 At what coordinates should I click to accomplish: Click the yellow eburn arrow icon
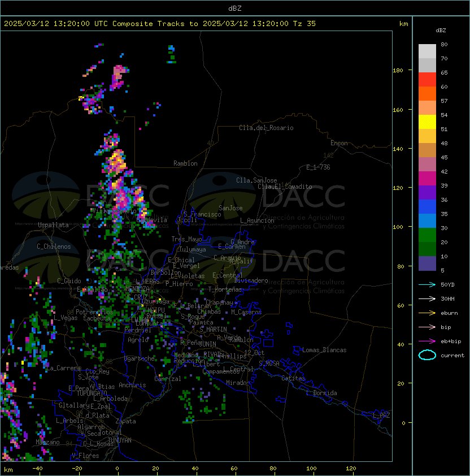pyautogui.click(x=427, y=313)
